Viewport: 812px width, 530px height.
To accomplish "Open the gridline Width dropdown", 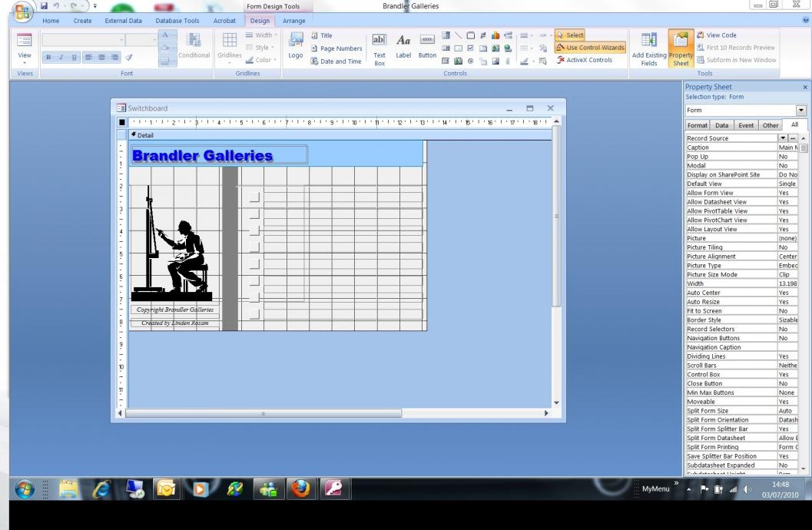I will click(x=261, y=35).
